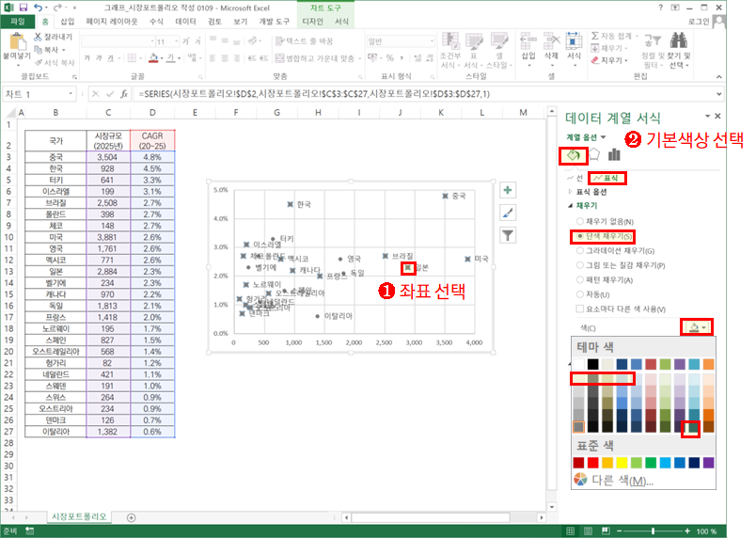This screenshot has width=756, height=538.
Task: Adjust the zoom slider handle
Action: coord(653,531)
